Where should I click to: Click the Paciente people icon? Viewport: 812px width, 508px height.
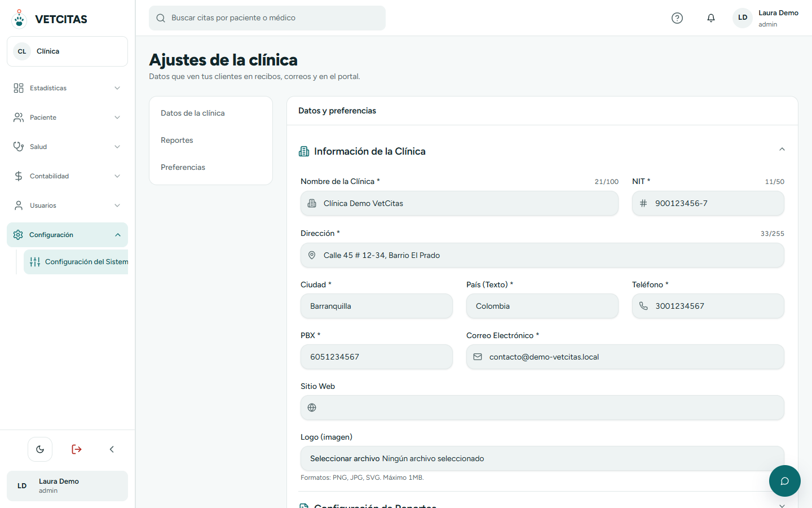tap(19, 117)
